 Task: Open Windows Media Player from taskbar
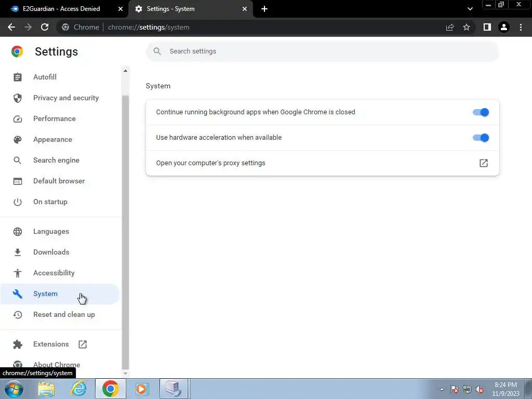[142, 389]
